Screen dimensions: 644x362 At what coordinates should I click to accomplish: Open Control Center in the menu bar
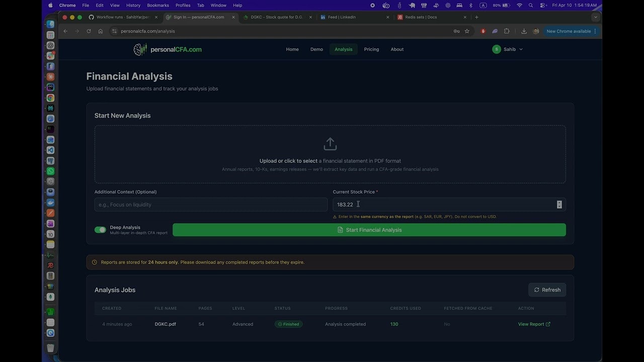[x=543, y=5]
